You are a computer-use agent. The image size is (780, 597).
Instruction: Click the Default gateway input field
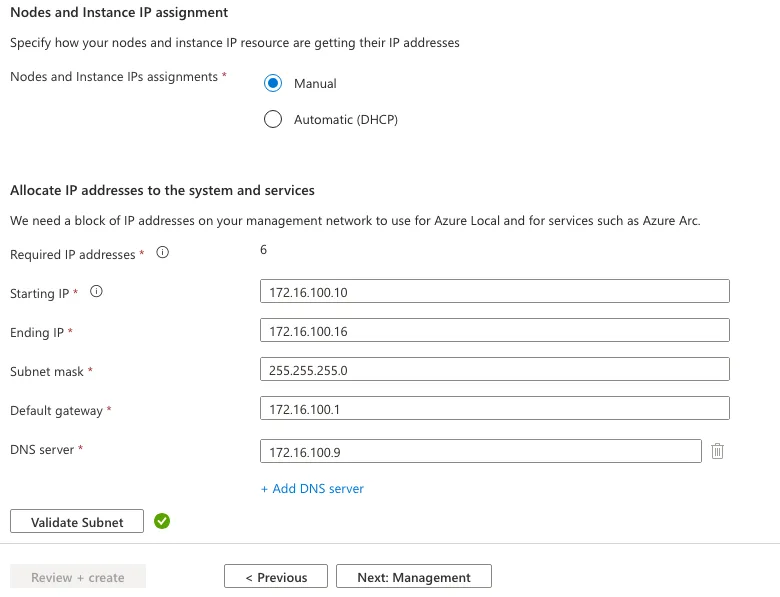pyautogui.click(x=494, y=409)
